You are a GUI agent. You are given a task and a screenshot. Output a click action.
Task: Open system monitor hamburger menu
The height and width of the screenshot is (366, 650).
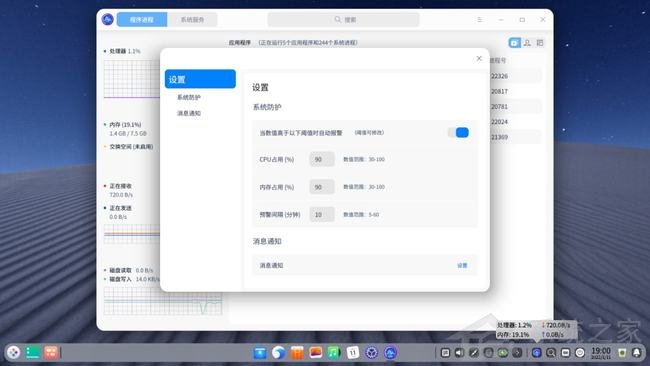click(480, 19)
